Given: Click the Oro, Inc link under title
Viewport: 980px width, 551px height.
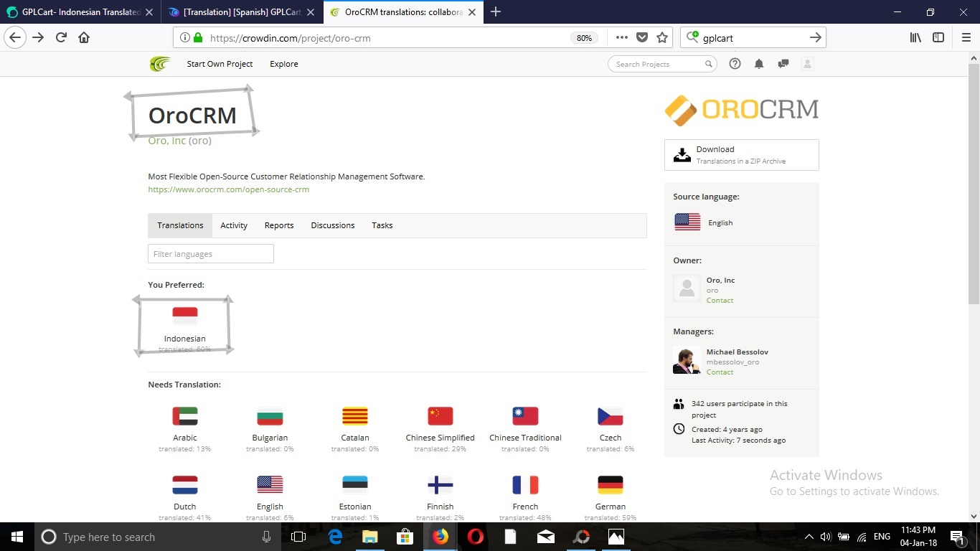Looking at the screenshot, I should 167,141.
